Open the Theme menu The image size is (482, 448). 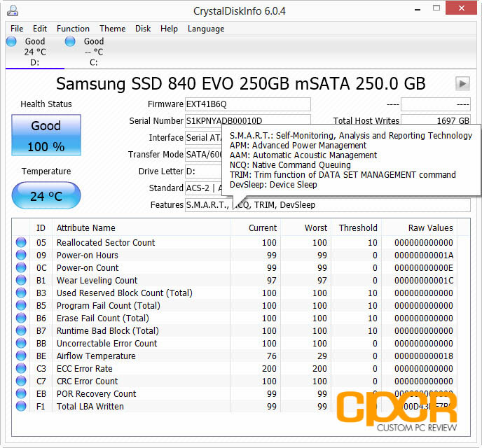point(113,29)
